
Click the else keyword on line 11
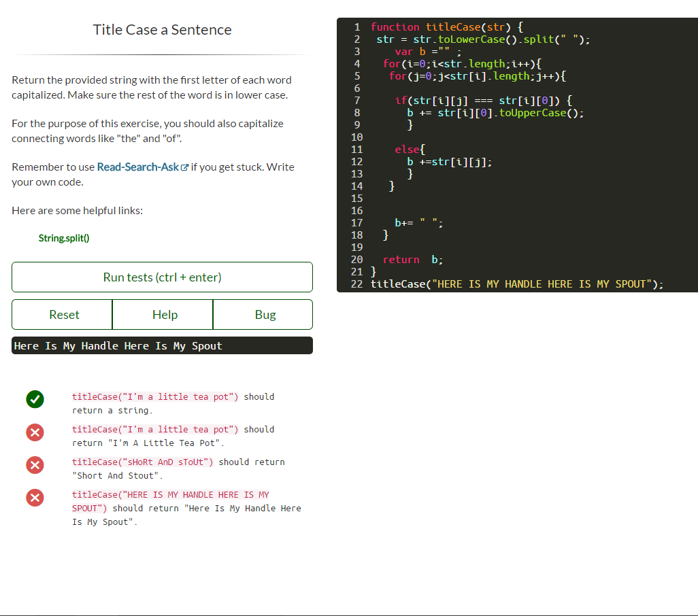coord(408,150)
